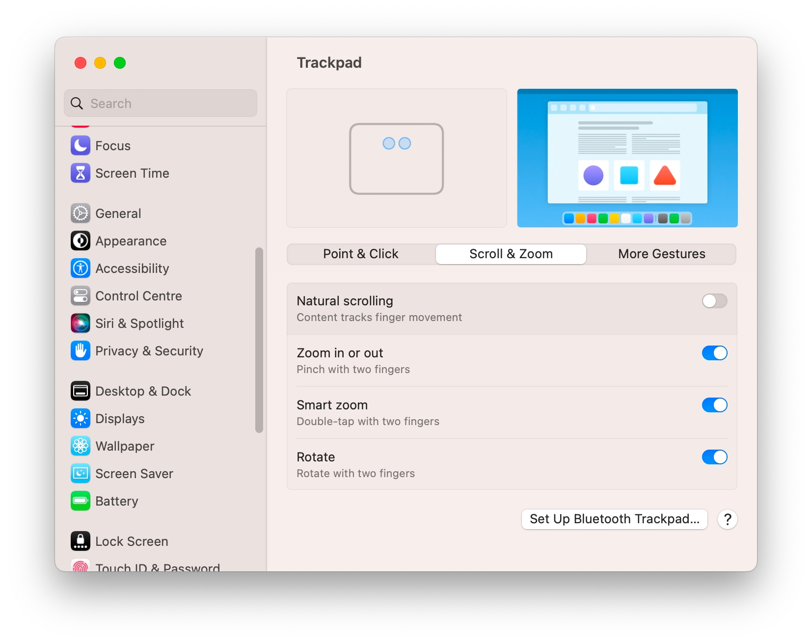Open Siri & Spotlight icon
This screenshot has width=812, height=644.
pos(81,323)
